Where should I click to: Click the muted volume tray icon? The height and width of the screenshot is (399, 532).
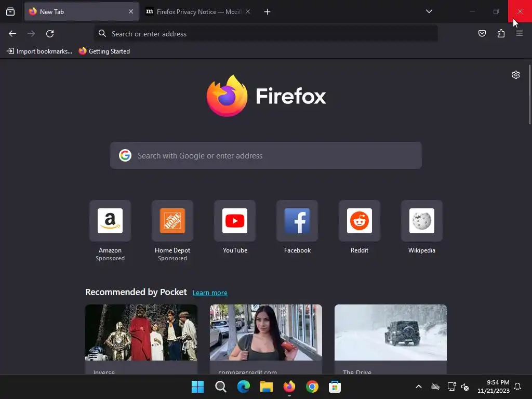tap(465, 387)
